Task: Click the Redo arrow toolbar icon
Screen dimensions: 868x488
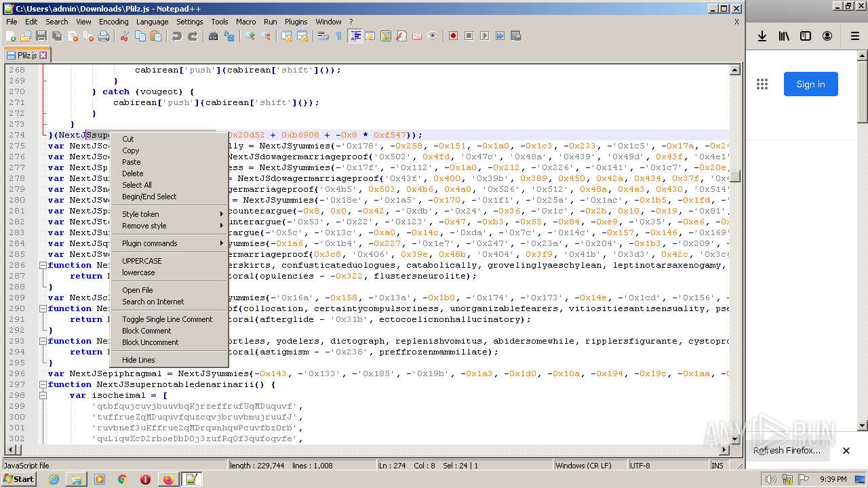Action: [x=193, y=36]
